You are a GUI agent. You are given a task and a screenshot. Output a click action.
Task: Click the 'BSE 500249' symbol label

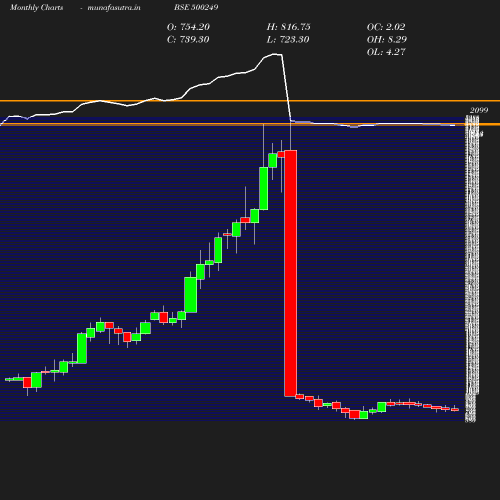pyautogui.click(x=196, y=7)
